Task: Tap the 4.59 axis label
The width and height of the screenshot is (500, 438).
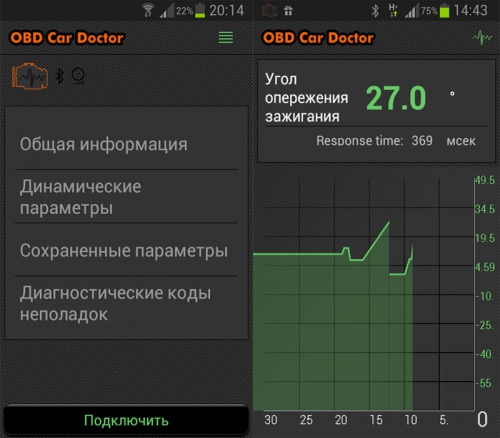Action: [x=485, y=267]
